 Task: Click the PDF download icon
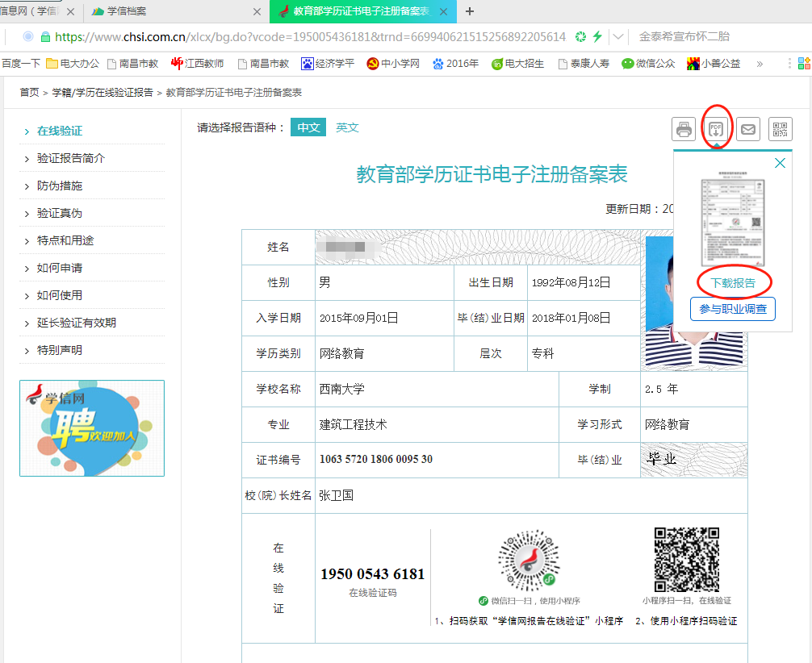716,129
